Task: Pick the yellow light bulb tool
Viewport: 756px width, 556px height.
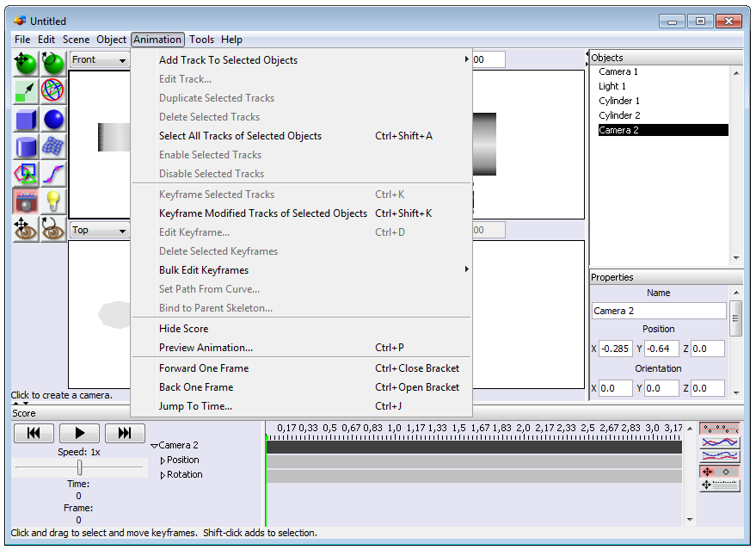Action: pos(53,201)
